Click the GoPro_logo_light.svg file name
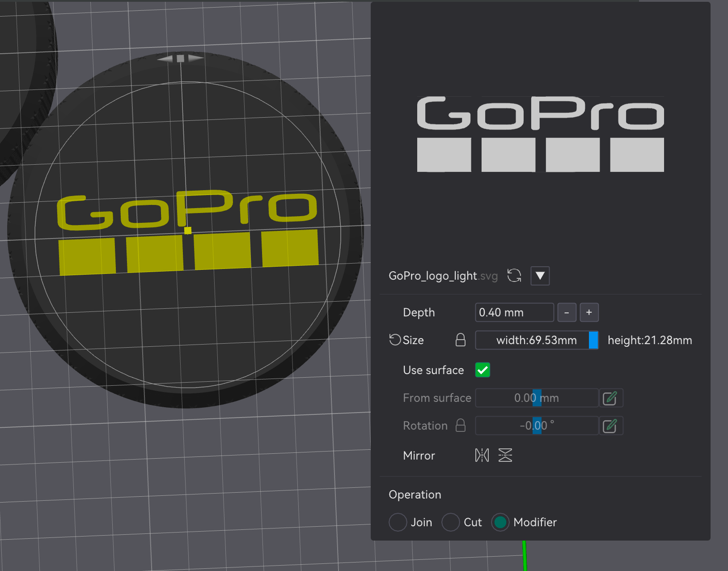Image resolution: width=728 pixels, height=571 pixels. [443, 276]
